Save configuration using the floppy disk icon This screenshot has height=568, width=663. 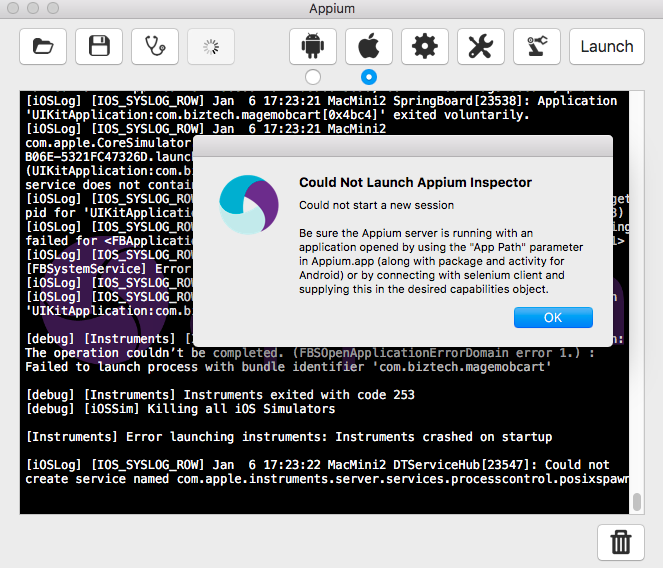pyautogui.click(x=99, y=47)
